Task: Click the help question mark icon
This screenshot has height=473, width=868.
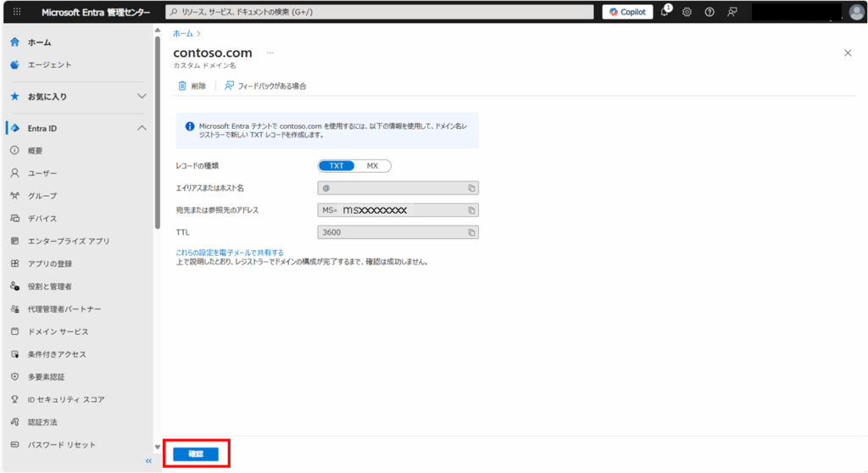Action: click(x=709, y=12)
